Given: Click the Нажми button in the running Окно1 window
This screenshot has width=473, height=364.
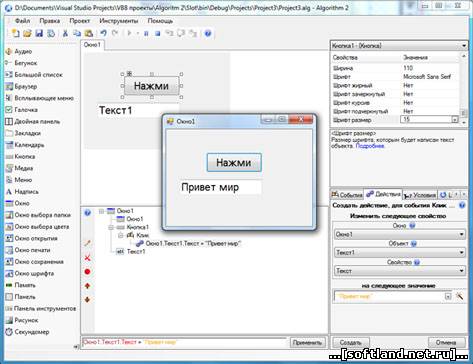Looking at the screenshot, I should (234, 163).
